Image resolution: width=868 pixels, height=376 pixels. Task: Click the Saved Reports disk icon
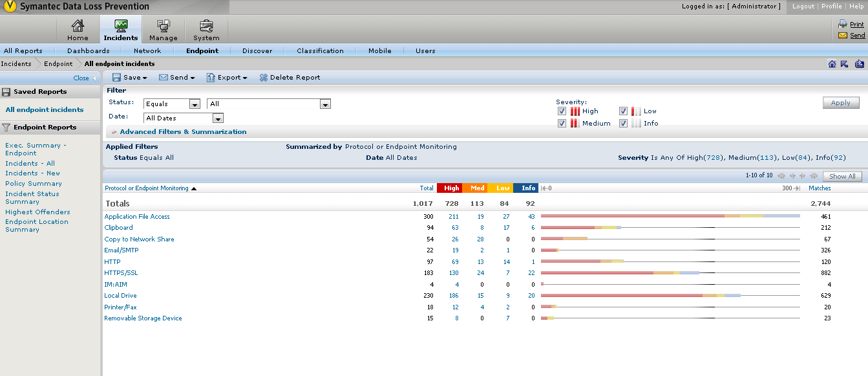6,92
